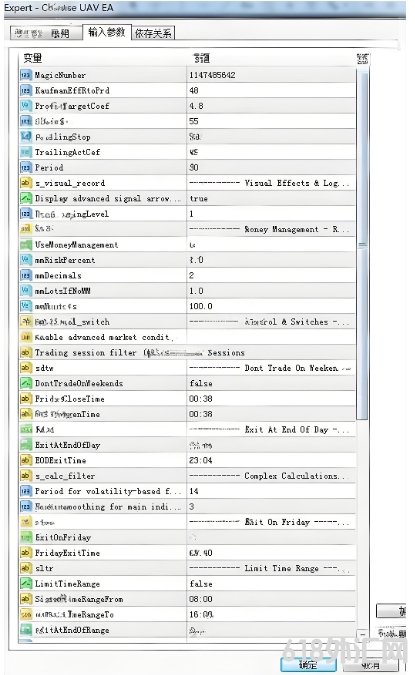Select the Limit Time Range separator value

pyautogui.click(x=269, y=569)
